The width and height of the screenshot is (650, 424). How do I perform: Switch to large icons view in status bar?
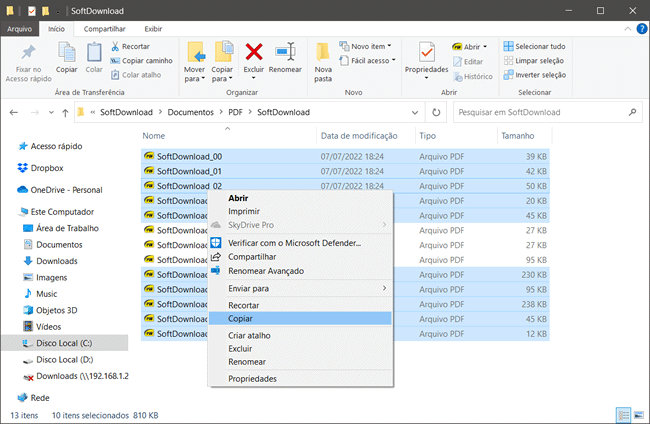pos(638,414)
